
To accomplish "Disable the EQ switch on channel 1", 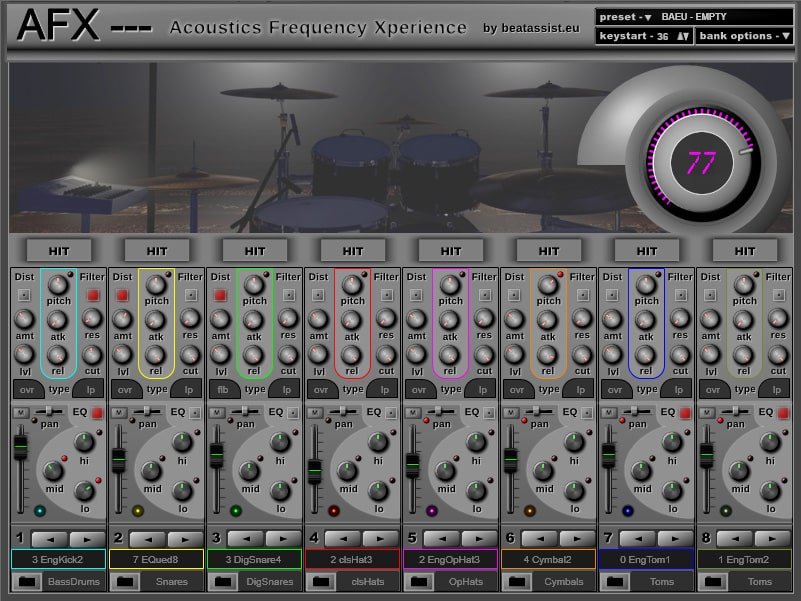I will click(97, 413).
